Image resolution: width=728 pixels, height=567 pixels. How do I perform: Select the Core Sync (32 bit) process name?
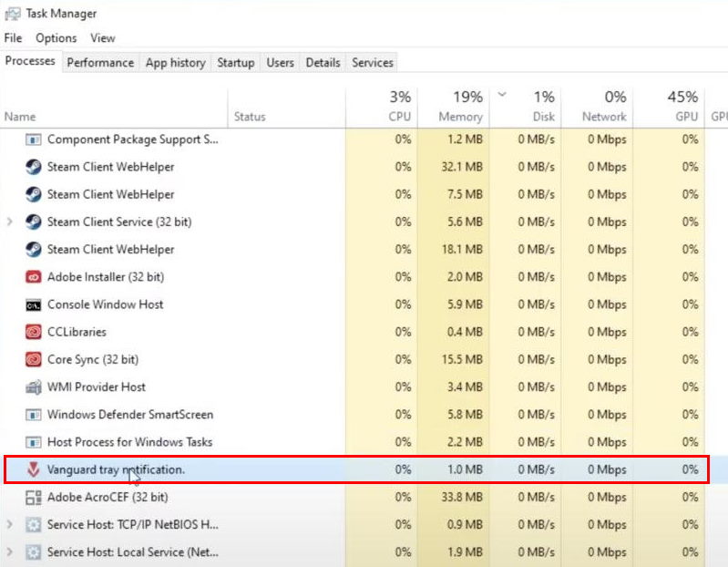(93, 359)
